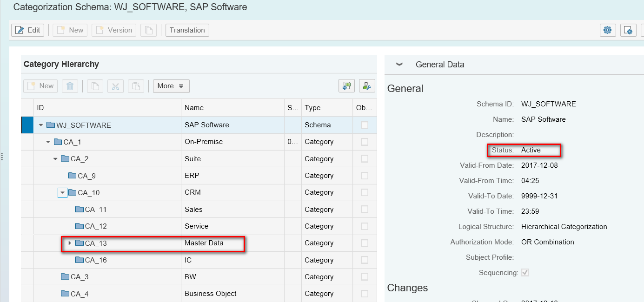Click the CA_11 folder icon
The image size is (644, 302).
[x=80, y=209]
